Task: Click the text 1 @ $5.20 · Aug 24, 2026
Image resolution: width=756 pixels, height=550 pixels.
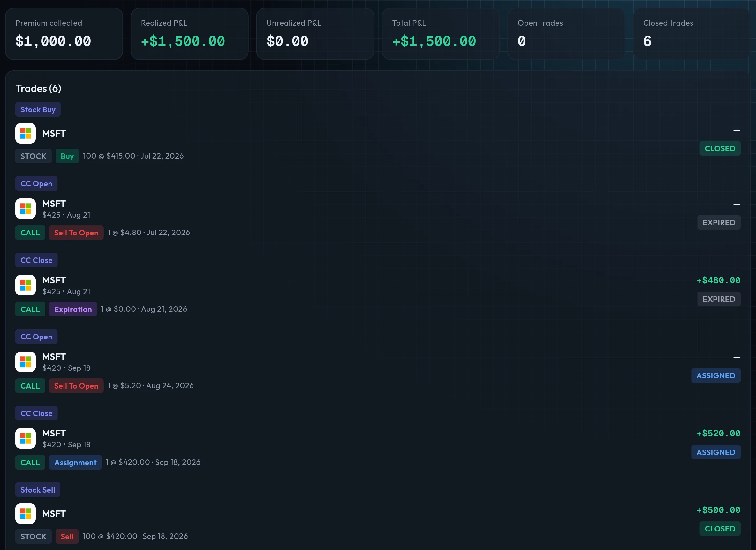Action: tap(151, 386)
